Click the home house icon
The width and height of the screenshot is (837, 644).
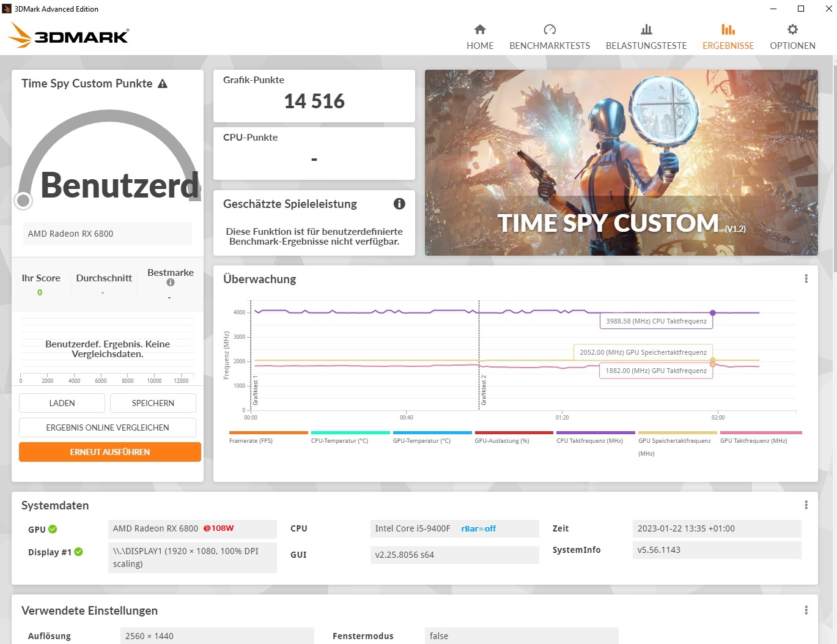(x=480, y=29)
